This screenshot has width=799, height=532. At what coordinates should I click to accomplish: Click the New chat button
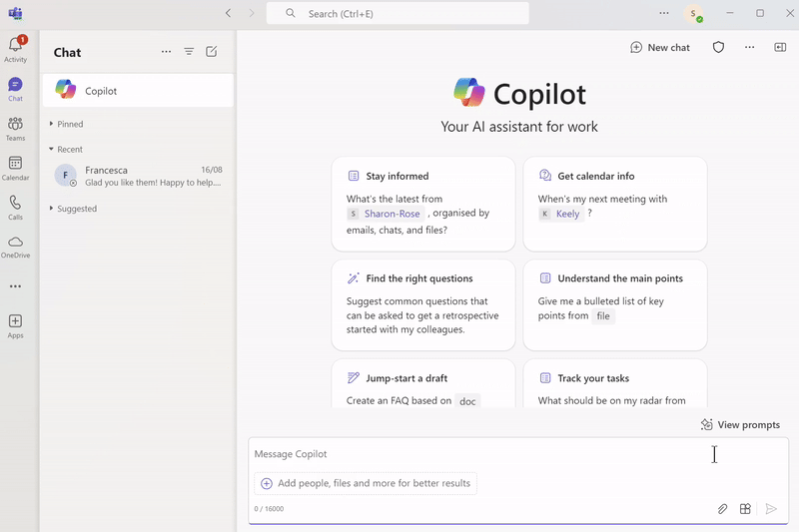point(660,47)
